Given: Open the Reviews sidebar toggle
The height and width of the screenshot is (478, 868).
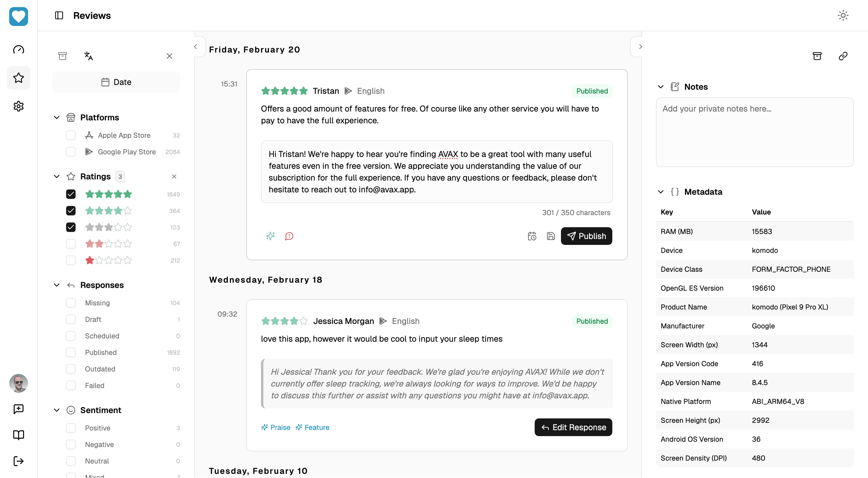Looking at the screenshot, I should tap(59, 16).
